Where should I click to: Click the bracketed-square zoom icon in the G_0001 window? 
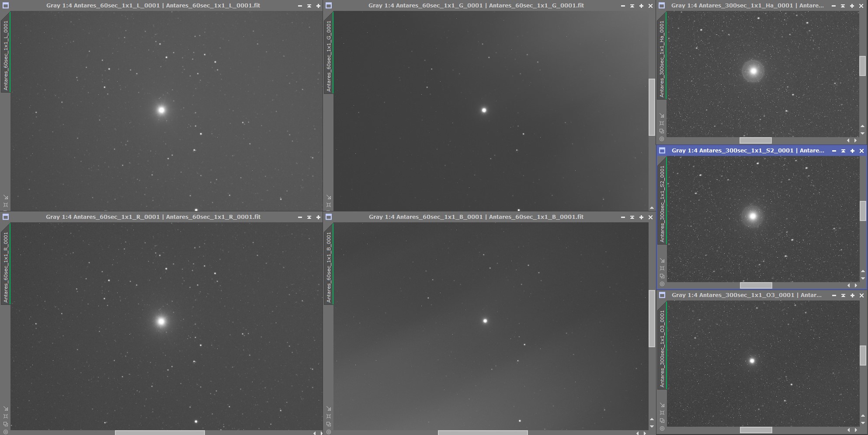pyautogui.click(x=329, y=205)
